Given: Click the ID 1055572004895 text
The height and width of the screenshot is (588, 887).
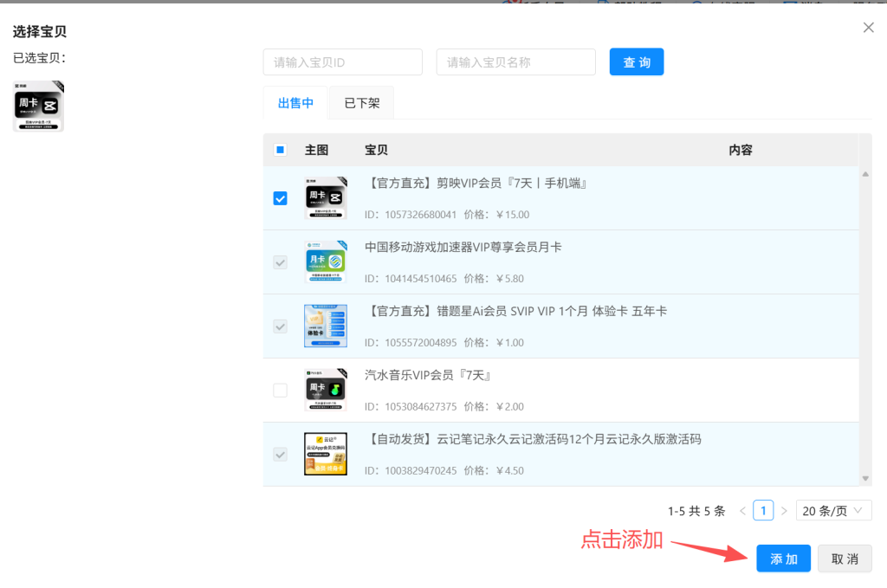Looking at the screenshot, I should 410,343.
